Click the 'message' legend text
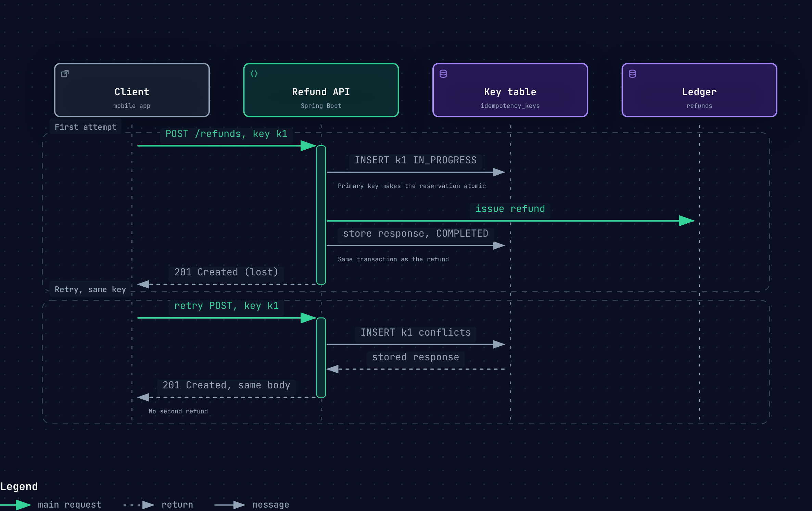 [x=271, y=505]
